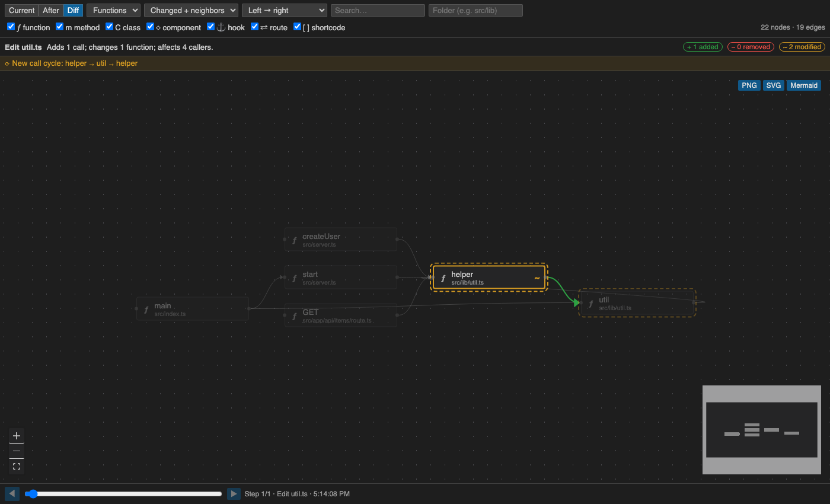Click the function icon on util node
This screenshot has width=830, height=504.
[590, 304]
